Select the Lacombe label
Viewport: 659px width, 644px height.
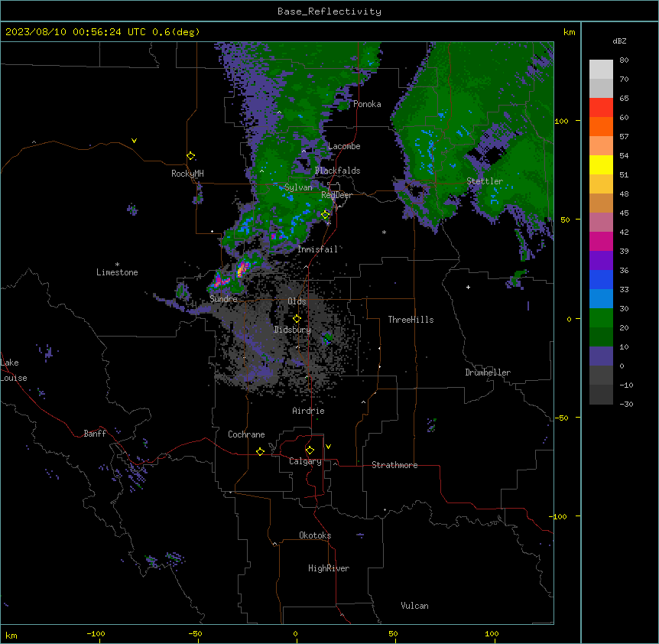point(344,146)
